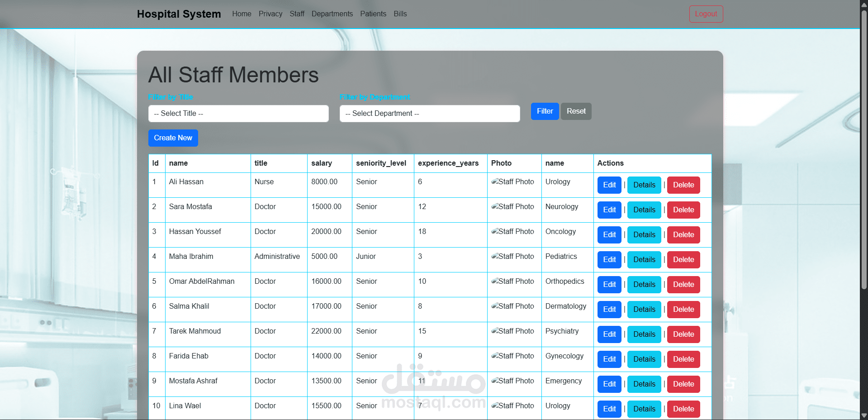Open the Select Title filter dropdown
The height and width of the screenshot is (420, 868).
[x=238, y=114]
